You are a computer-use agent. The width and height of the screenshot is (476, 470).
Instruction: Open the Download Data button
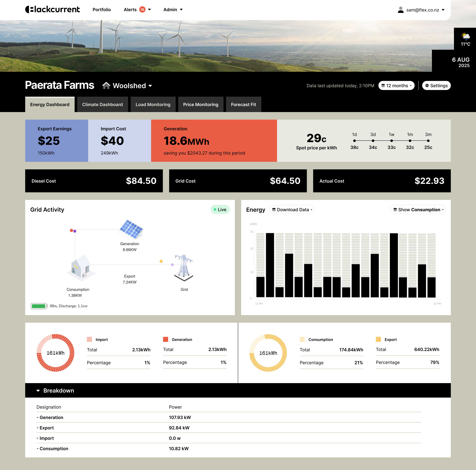tap(292, 210)
